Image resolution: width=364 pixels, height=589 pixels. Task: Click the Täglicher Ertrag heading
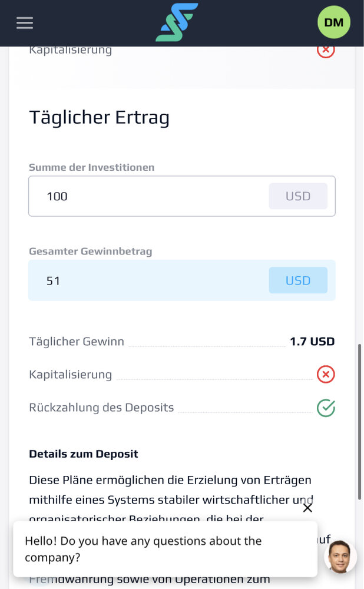click(x=99, y=118)
